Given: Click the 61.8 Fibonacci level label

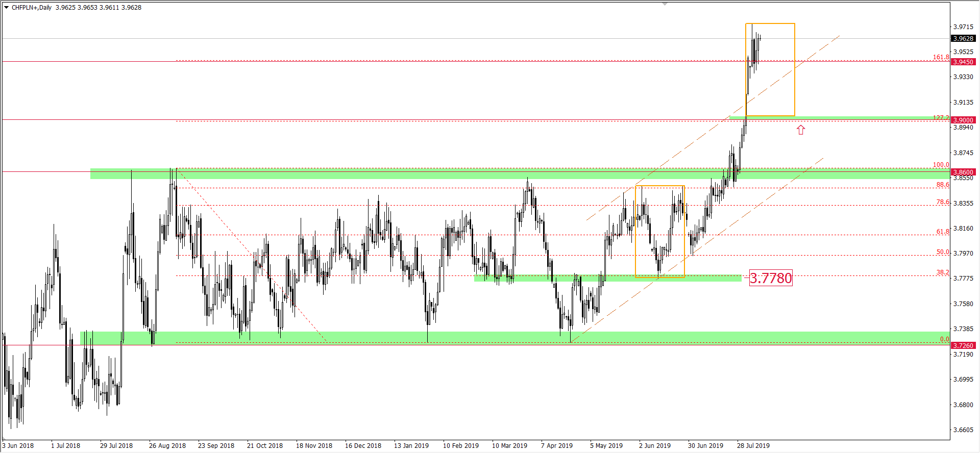Looking at the screenshot, I should [942, 231].
